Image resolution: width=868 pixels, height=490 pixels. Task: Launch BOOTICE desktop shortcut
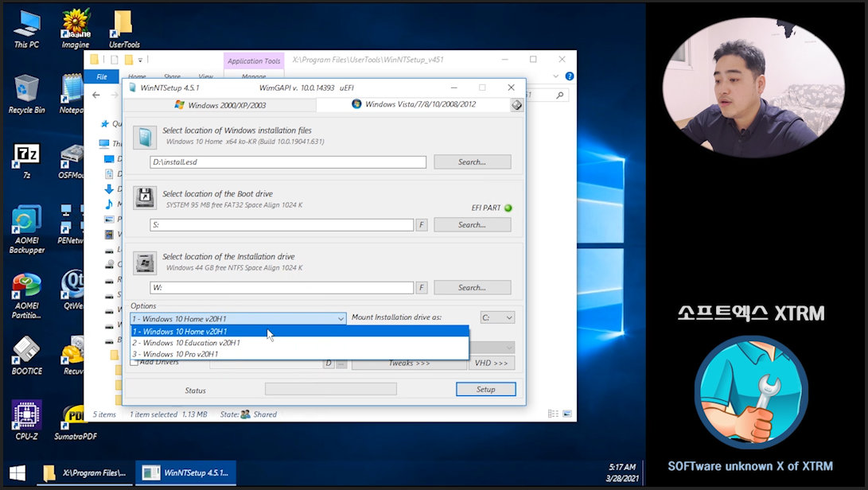point(26,356)
